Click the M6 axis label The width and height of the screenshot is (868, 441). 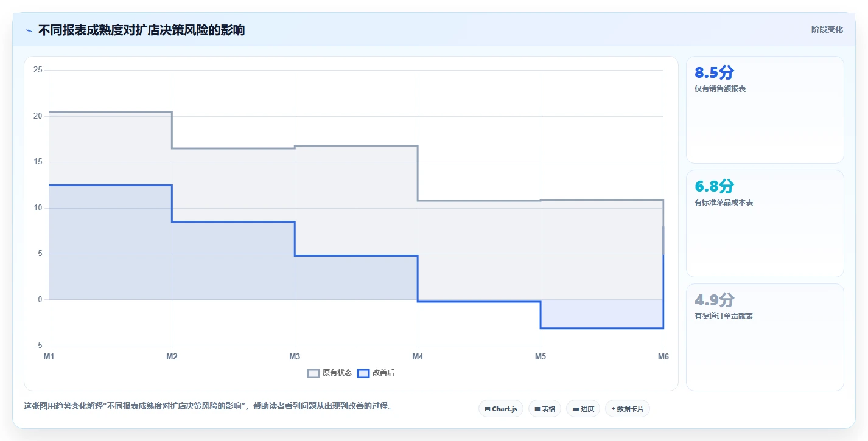coord(663,357)
